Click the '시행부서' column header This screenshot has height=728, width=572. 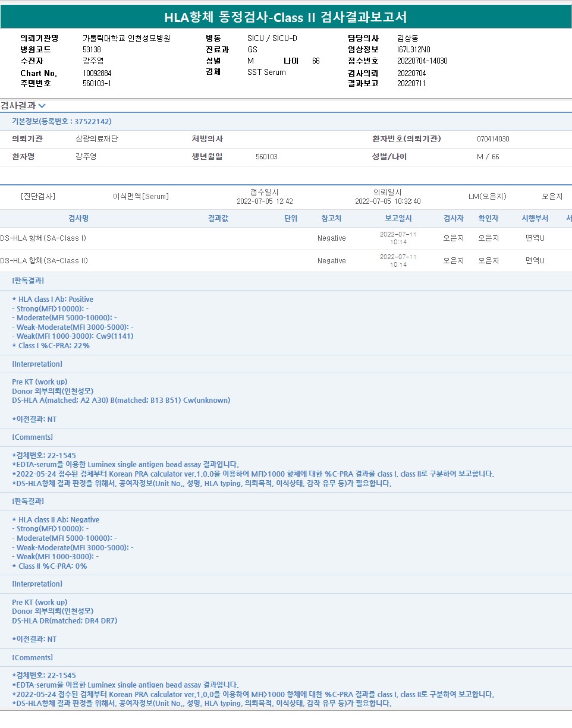pos(535,219)
